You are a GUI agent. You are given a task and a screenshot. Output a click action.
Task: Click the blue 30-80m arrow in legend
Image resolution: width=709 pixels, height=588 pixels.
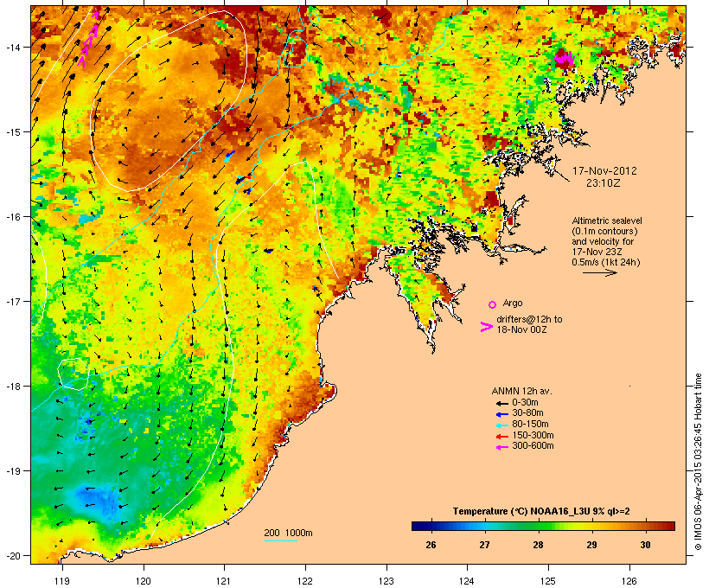501,414
